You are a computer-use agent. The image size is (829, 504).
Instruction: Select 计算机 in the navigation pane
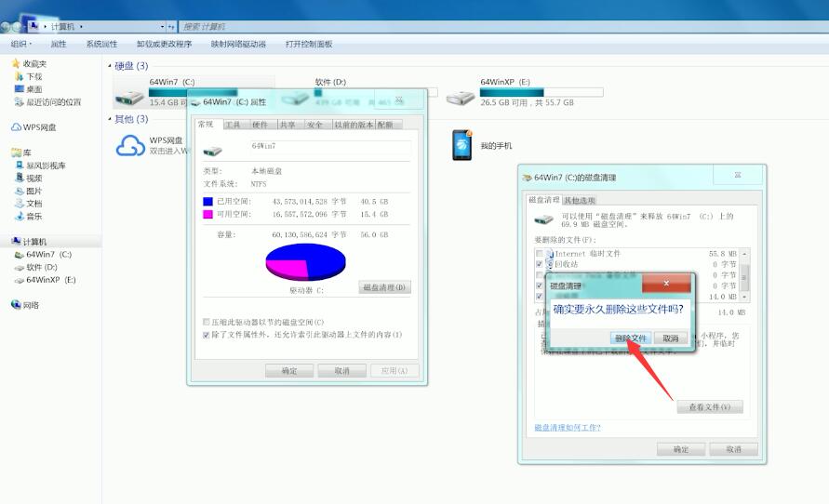(x=29, y=242)
